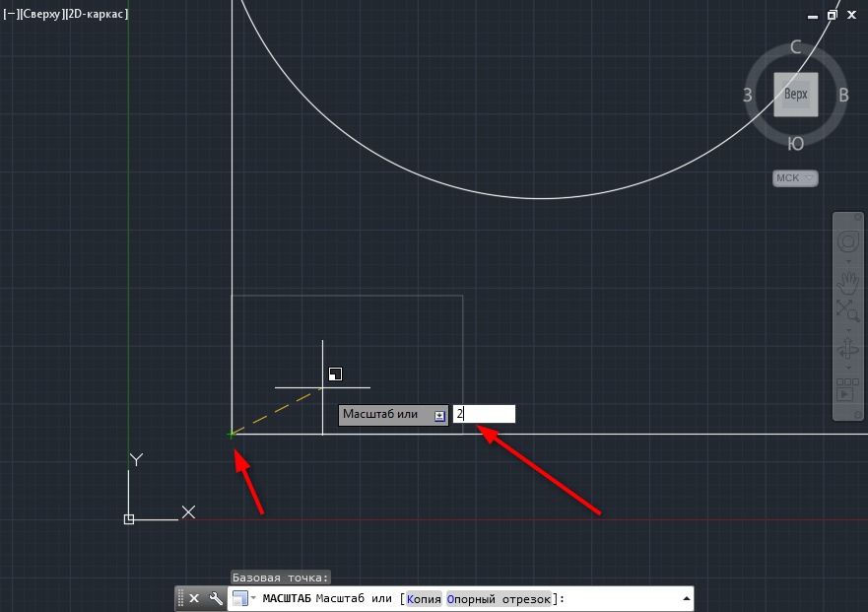Click the recent commands icon in command line
This screenshot has width=868, height=612.
coord(239,598)
